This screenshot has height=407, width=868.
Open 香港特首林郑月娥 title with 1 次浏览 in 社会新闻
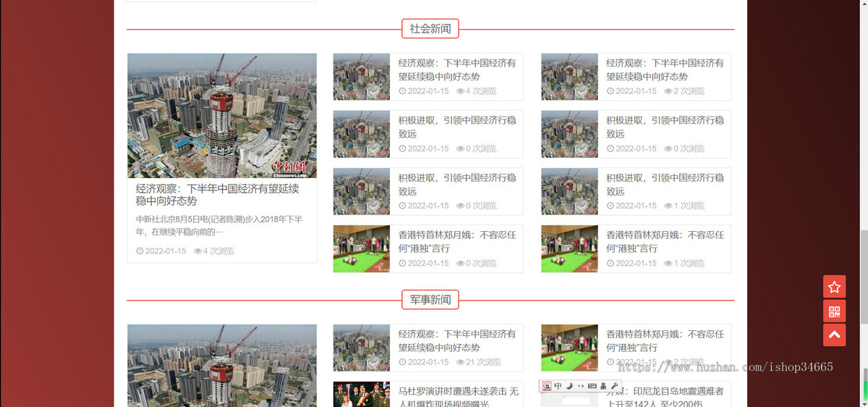[665, 241]
